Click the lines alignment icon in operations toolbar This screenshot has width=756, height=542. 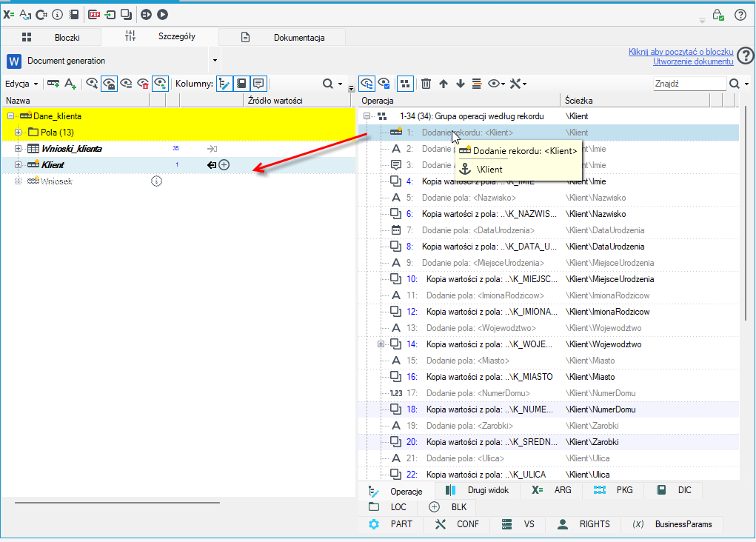point(477,84)
